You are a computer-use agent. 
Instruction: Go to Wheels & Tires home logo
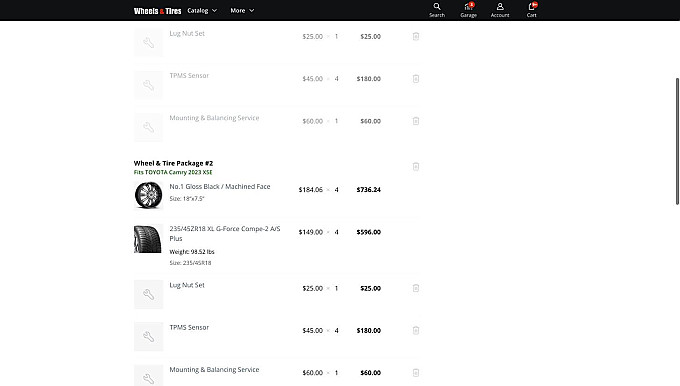[x=157, y=11]
